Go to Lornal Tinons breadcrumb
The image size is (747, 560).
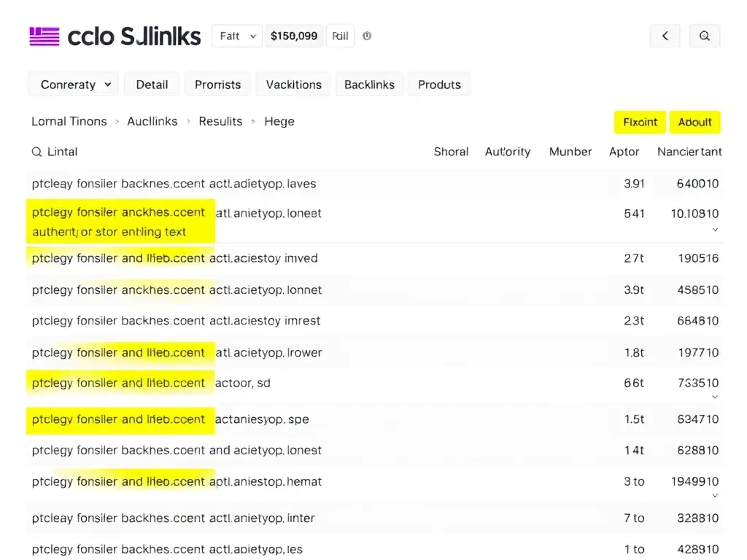click(x=69, y=122)
